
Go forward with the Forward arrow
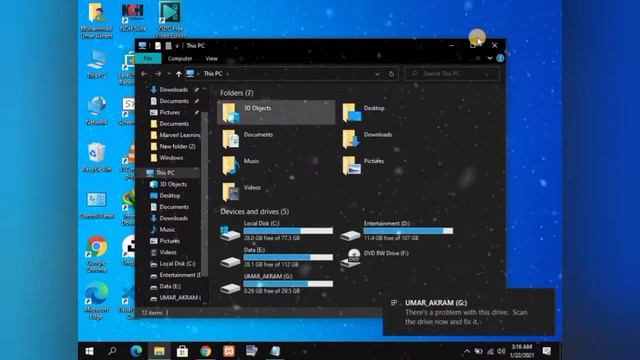point(158,74)
